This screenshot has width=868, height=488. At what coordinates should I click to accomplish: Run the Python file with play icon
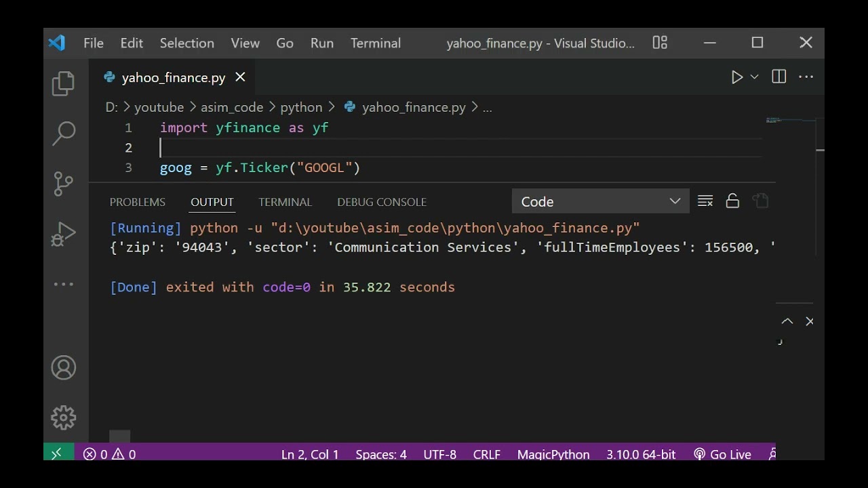click(x=737, y=77)
